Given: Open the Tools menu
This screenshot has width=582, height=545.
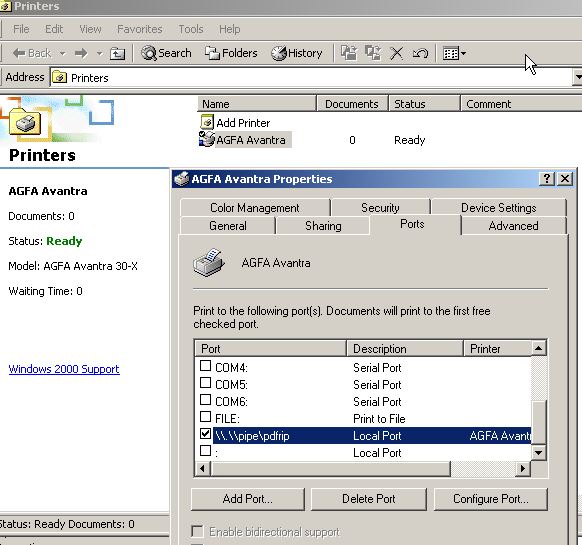Looking at the screenshot, I should pyautogui.click(x=191, y=29).
